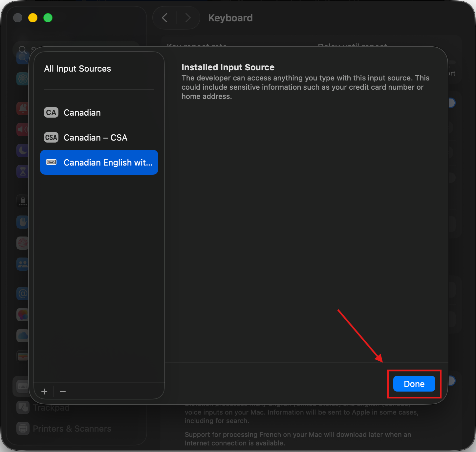Select the Users & Groups people icon

point(22,264)
